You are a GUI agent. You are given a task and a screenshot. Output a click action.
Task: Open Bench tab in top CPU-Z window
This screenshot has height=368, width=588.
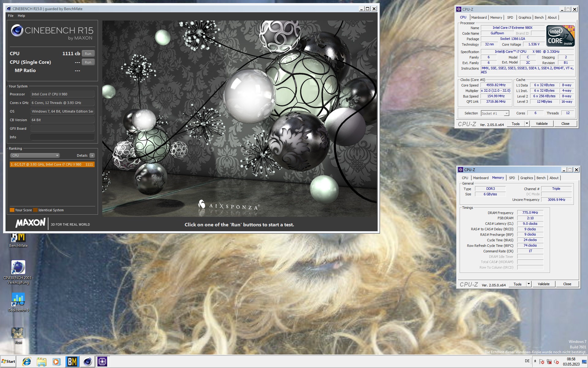point(539,17)
